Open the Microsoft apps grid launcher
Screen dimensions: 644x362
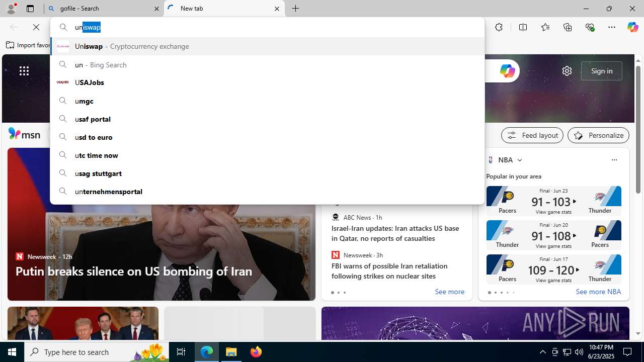click(24, 71)
